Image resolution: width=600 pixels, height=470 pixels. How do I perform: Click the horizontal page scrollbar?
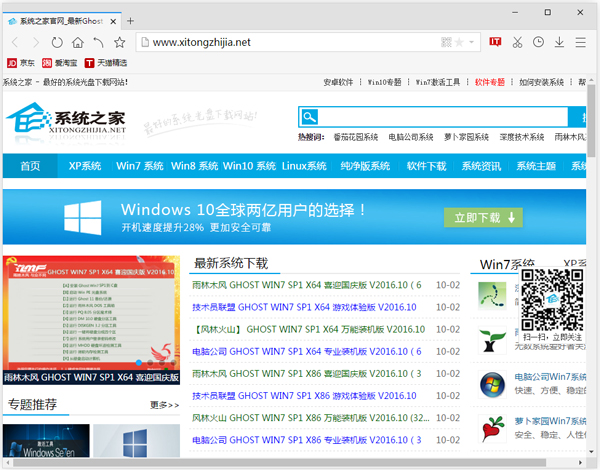279,463
